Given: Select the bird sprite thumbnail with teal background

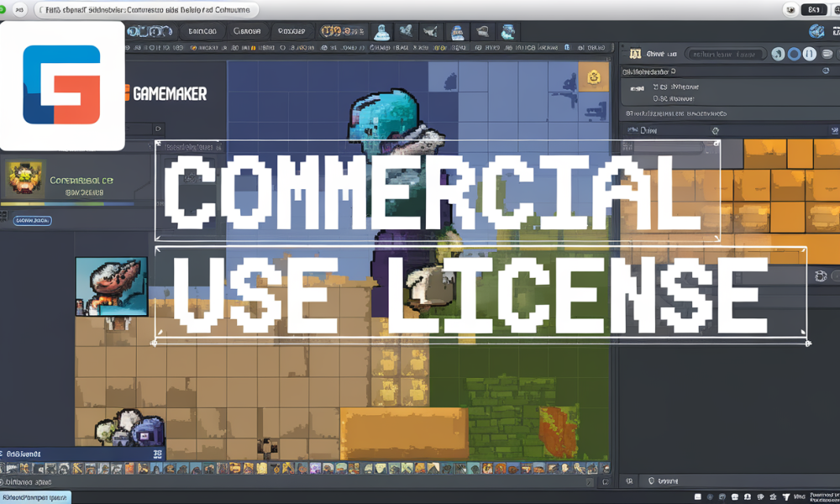Looking at the screenshot, I should (112, 286).
